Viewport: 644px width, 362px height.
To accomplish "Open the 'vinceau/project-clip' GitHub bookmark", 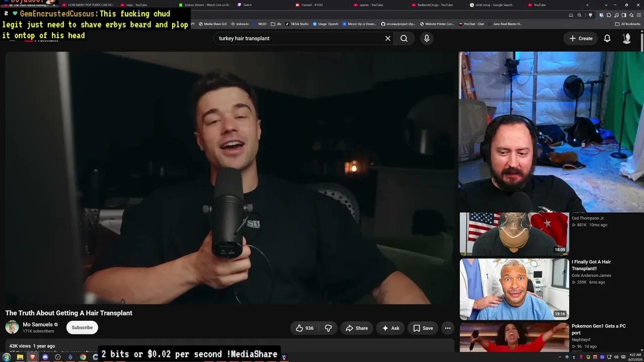I will pyautogui.click(x=398, y=24).
